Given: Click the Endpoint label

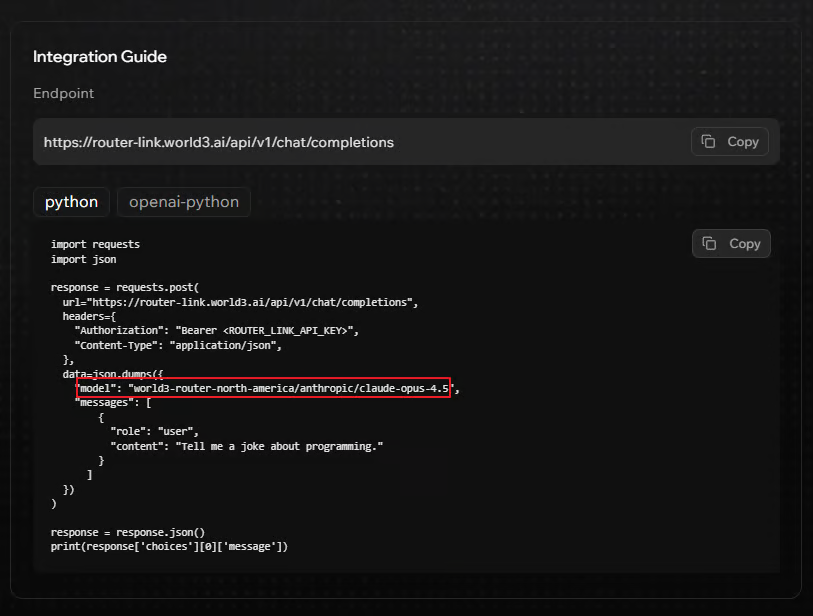Looking at the screenshot, I should pyautogui.click(x=63, y=93).
